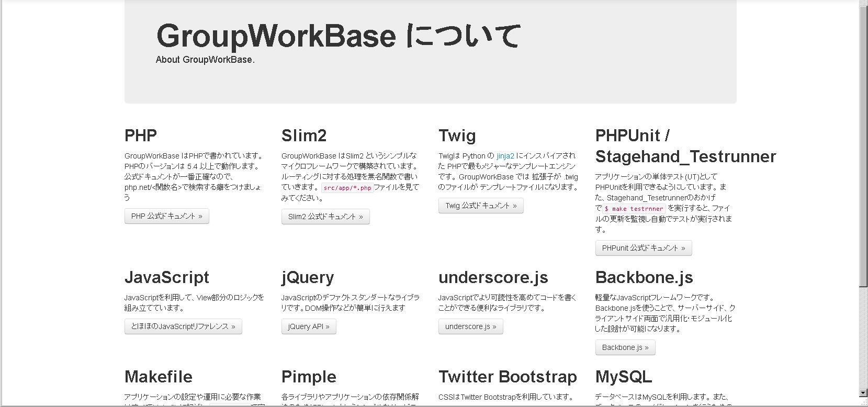Click the GroupWorkBase について title
This screenshot has height=407, width=868.
(338, 36)
